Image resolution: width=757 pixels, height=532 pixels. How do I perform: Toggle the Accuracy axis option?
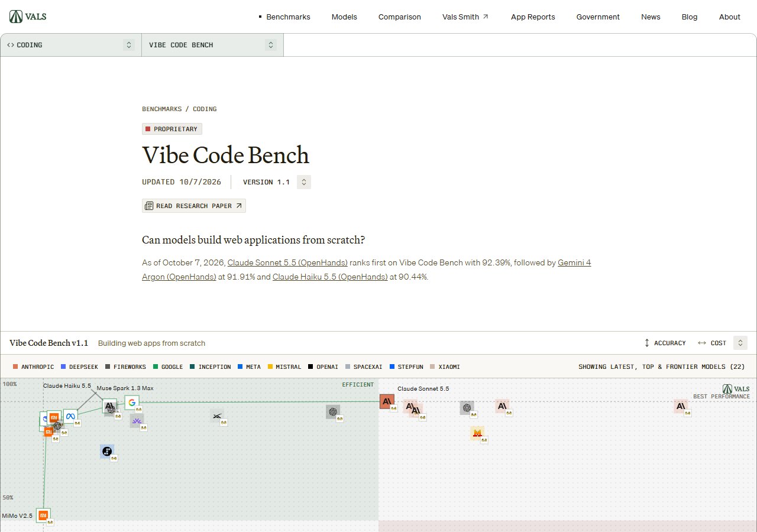(x=665, y=343)
